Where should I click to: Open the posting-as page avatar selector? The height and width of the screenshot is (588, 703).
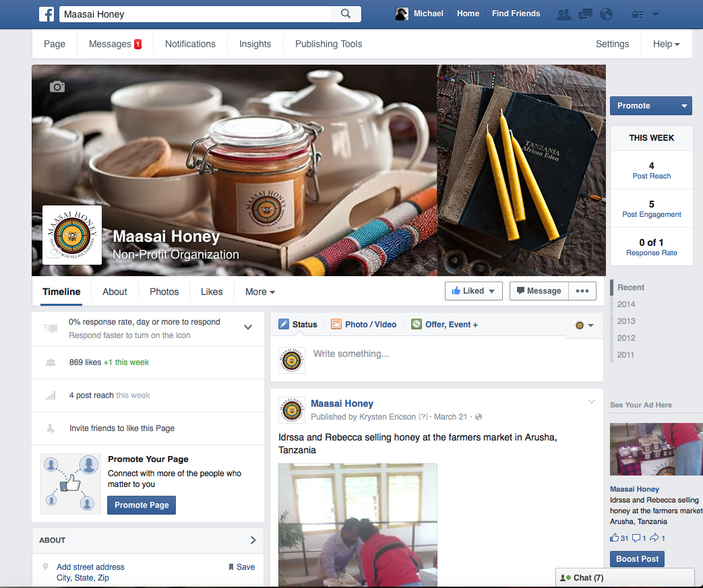pyautogui.click(x=584, y=325)
